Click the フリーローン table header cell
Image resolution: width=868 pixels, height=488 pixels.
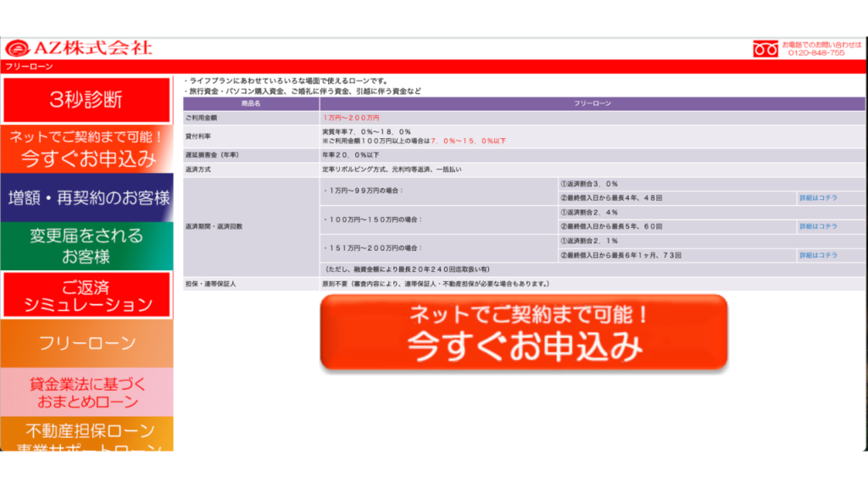(x=593, y=103)
